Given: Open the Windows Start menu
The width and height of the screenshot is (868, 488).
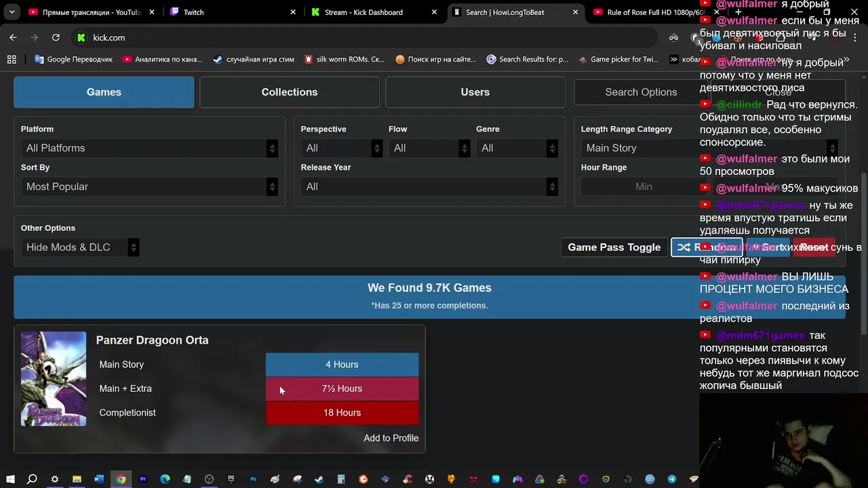Looking at the screenshot, I should tap(10, 479).
